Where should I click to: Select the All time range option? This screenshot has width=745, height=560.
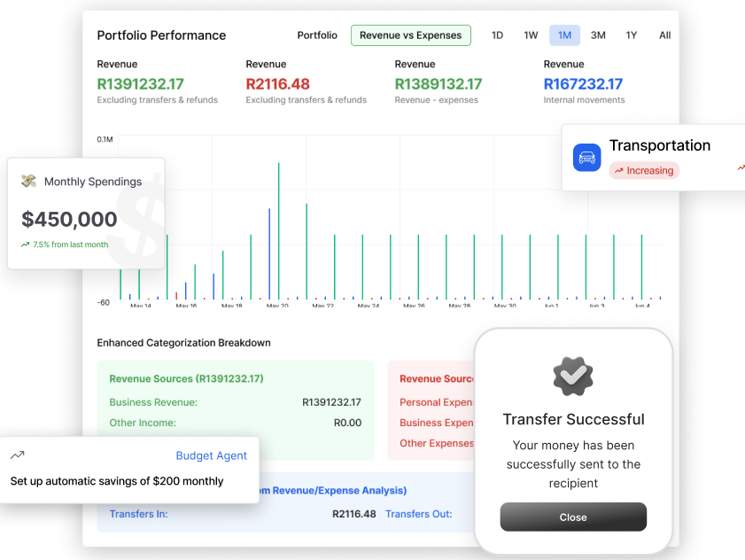pos(664,35)
